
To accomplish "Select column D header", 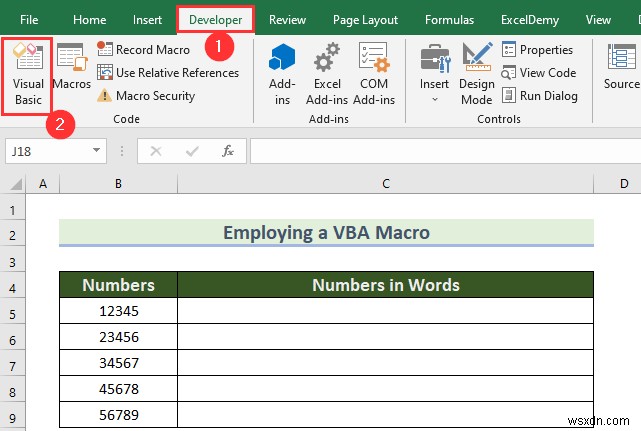I will [x=617, y=184].
